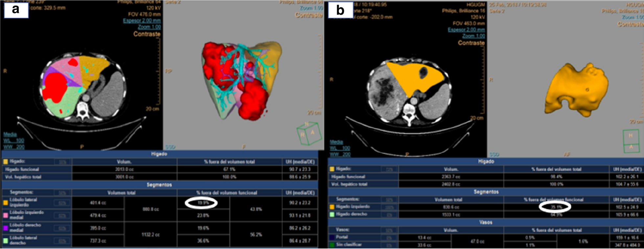This screenshot has width=644, height=249.
Task: Click the Segmentos section header in panel a
Action: click(x=159, y=185)
